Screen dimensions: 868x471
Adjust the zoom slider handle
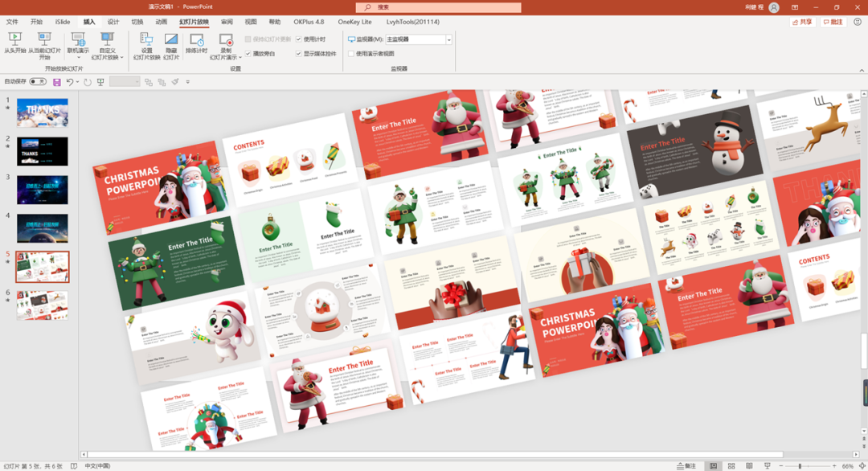tap(800, 466)
